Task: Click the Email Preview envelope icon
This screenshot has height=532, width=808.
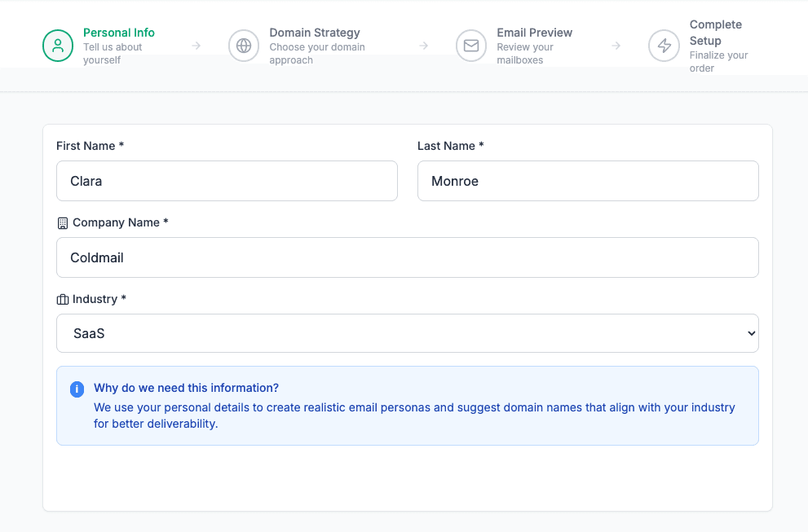Action: click(471, 46)
